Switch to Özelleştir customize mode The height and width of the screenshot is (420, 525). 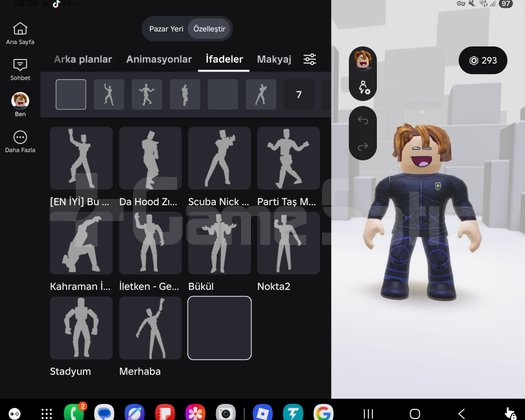click(209, 29)
